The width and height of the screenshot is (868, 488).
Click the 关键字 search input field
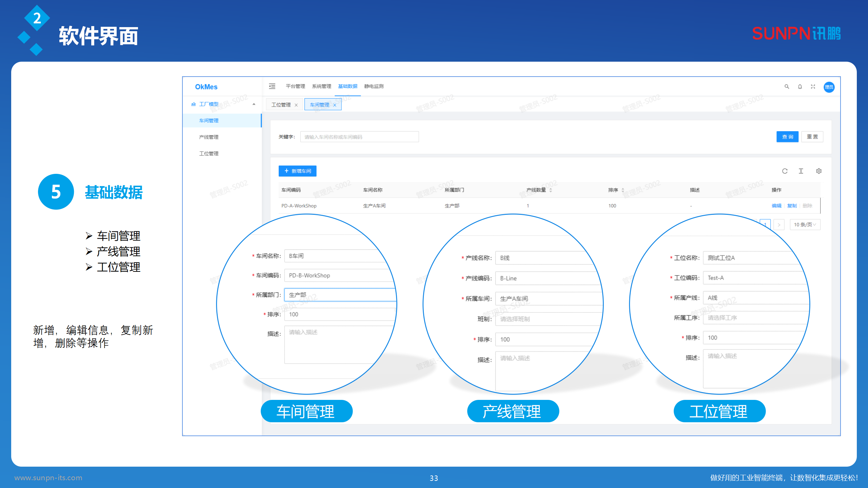coord(359,137)
